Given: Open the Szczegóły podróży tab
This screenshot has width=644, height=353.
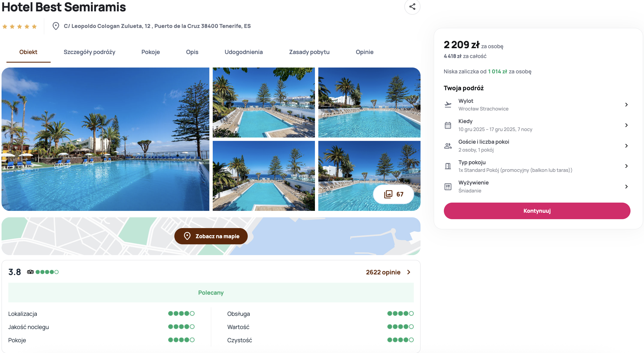Looking at the screenshot, I should coord(89,52).
